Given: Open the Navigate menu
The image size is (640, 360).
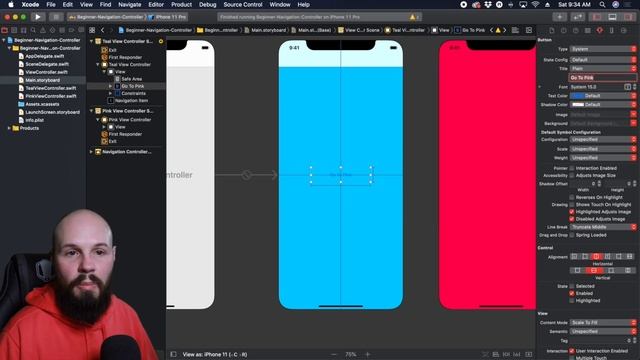Looking at the screenshot, I should pyautogui.click(x=129, y=4).
